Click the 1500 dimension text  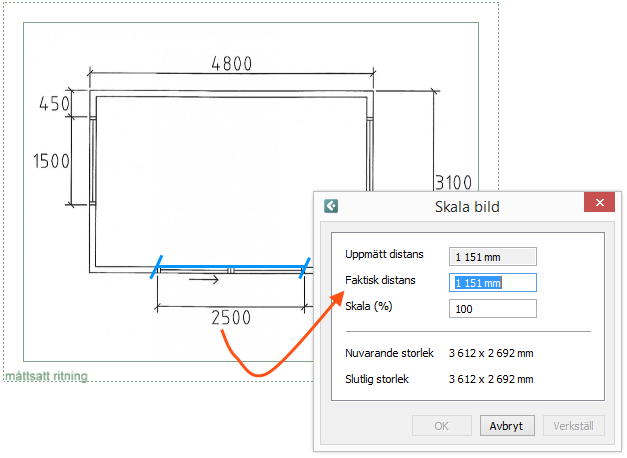[51, 161]
